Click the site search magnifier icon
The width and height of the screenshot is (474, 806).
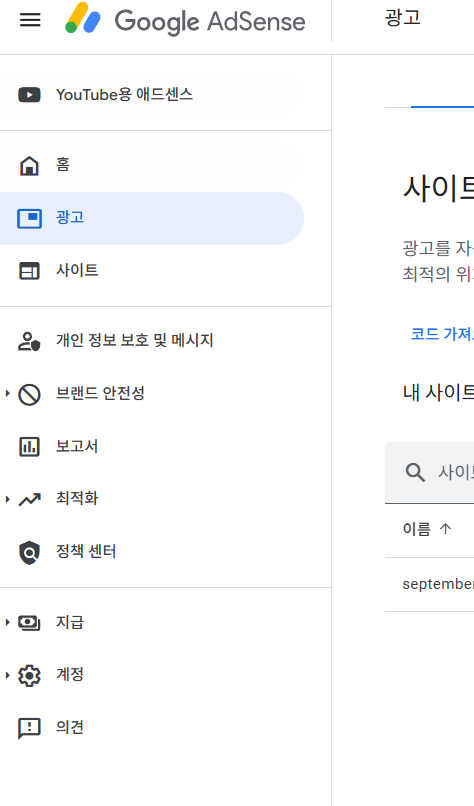[x=415, y=472]
